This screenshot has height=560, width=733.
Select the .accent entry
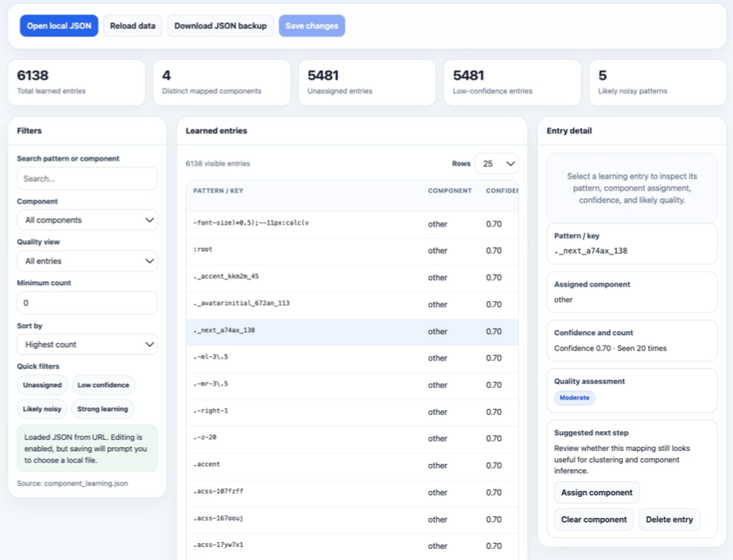352,466
